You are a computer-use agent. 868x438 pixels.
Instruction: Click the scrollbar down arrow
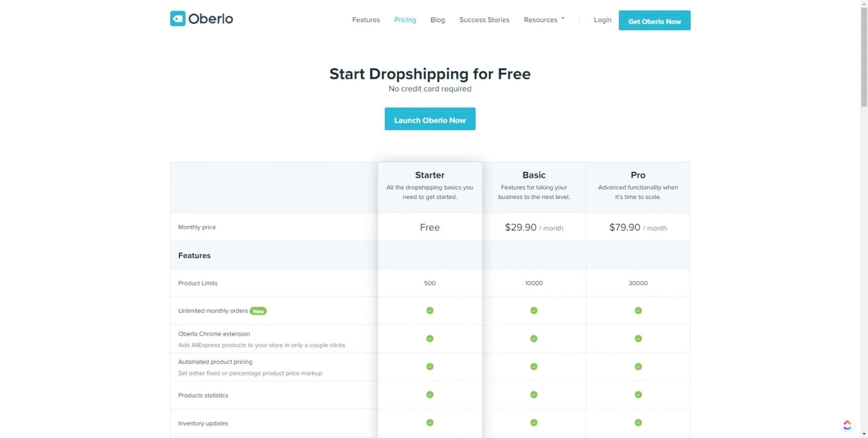(864, 434)
